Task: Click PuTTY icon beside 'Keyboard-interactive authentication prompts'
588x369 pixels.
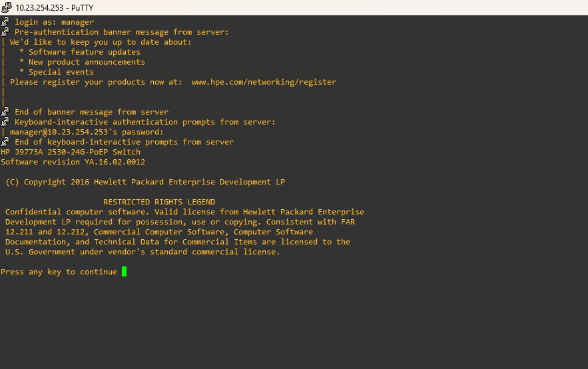Action: coord(5,121)
